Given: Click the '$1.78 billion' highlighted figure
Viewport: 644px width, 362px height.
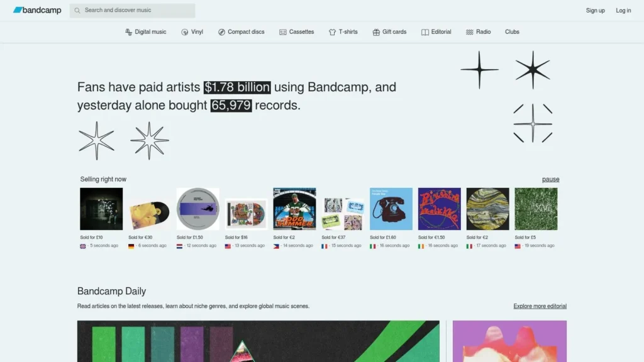Looking at the screenshot, I should click(x=237, y=87).
